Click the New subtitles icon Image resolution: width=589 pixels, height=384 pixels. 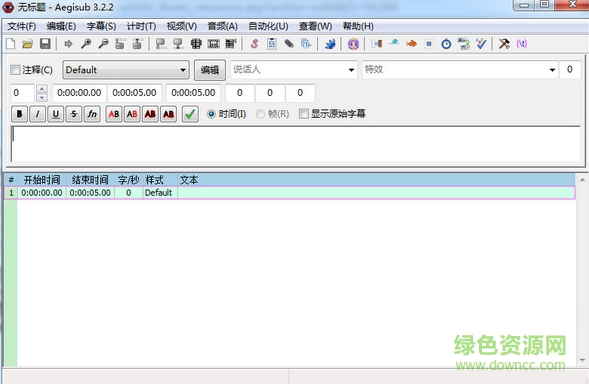(11, 44)
